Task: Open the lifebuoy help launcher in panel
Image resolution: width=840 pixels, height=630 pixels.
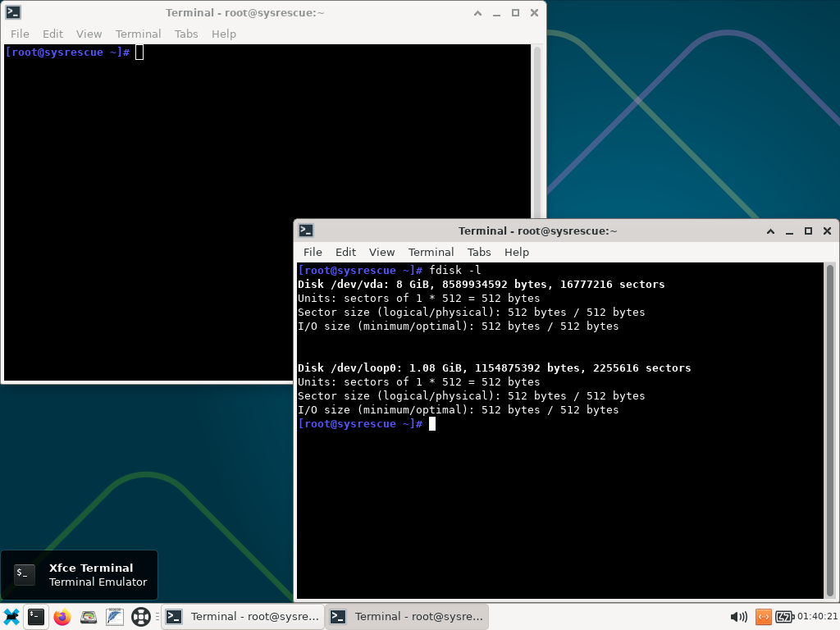Action: [141, 617]
